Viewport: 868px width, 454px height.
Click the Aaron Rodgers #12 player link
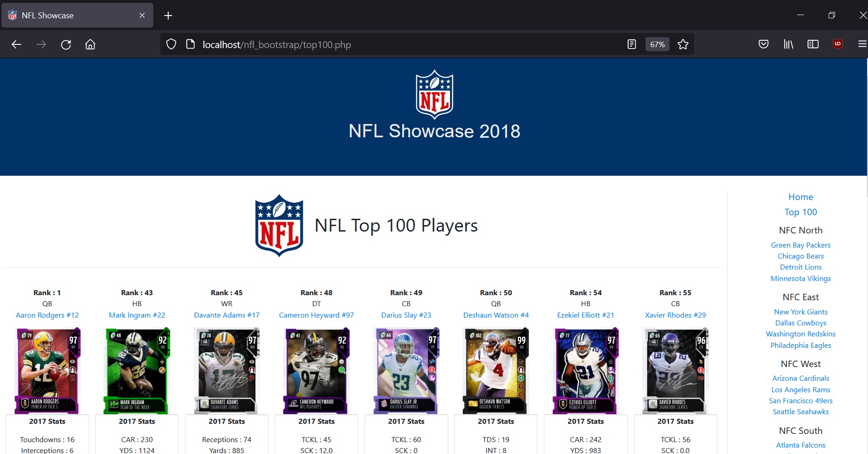click(x=47, y=315)
